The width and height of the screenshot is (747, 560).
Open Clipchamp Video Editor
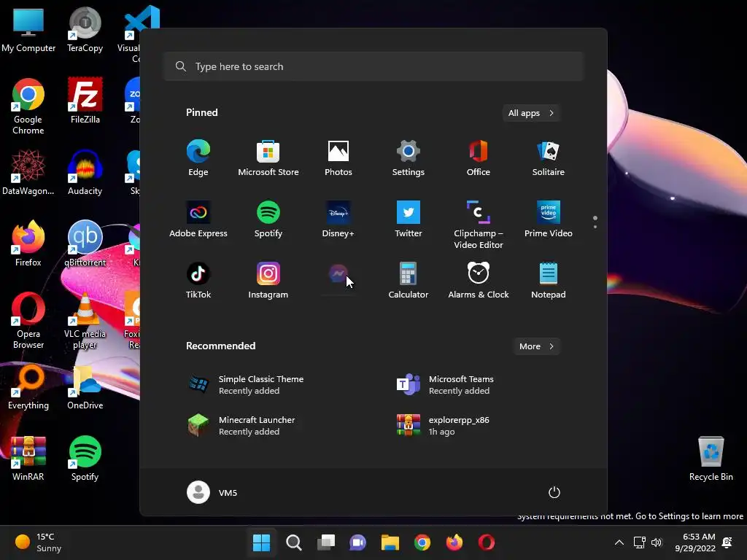click(x=479, y=225)
